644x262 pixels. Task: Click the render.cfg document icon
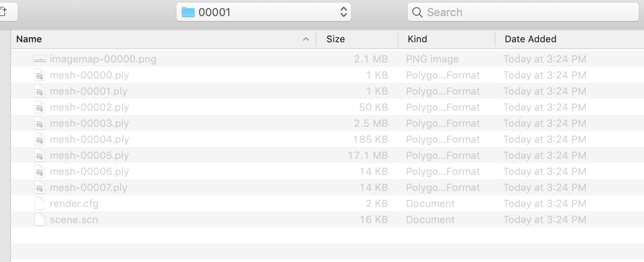[x=39, y=204]
